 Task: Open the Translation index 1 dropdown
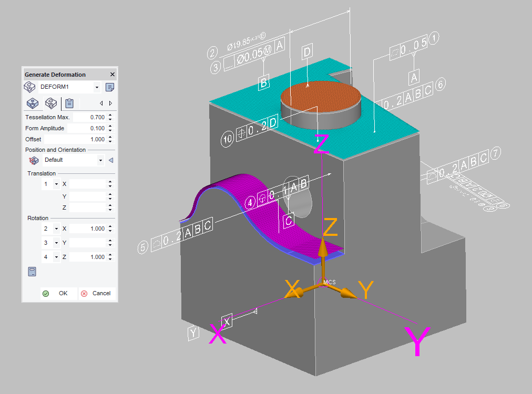(56, 184)
